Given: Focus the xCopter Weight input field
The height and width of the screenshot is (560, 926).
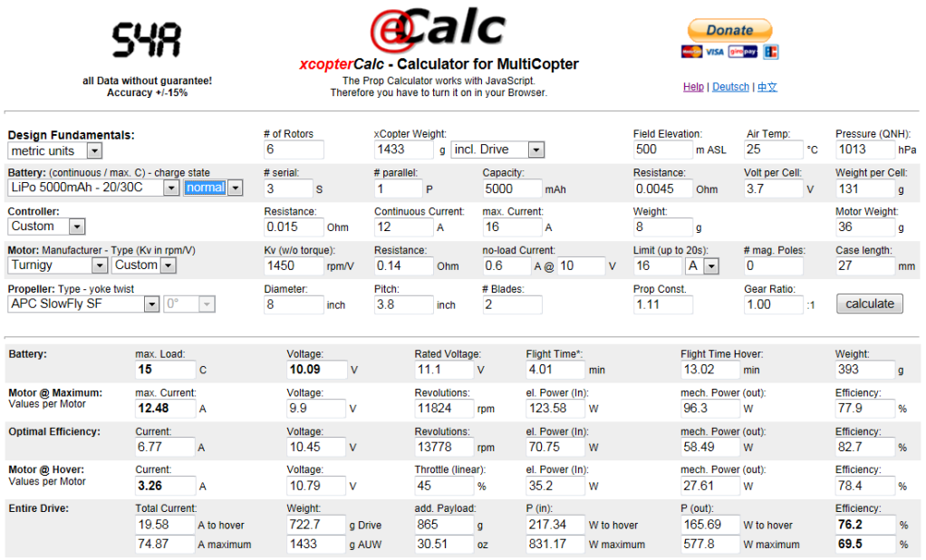Looking at the screenshot, I should pos(404,150).
